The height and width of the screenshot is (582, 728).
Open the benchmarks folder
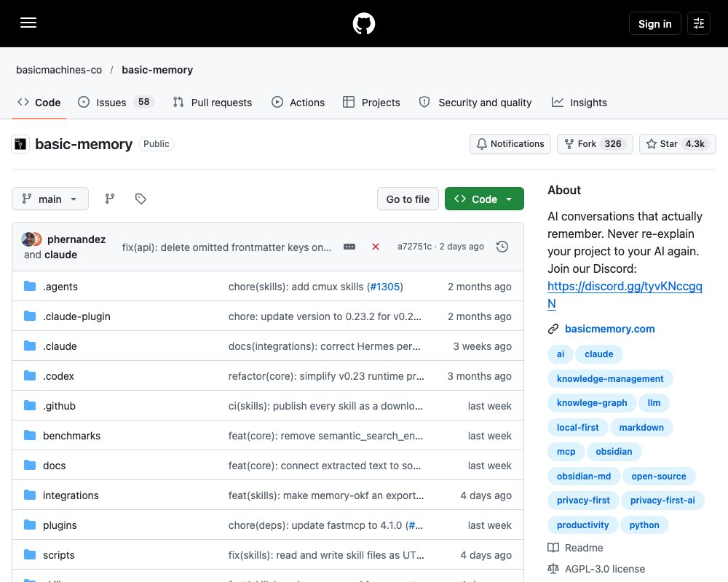71,435
